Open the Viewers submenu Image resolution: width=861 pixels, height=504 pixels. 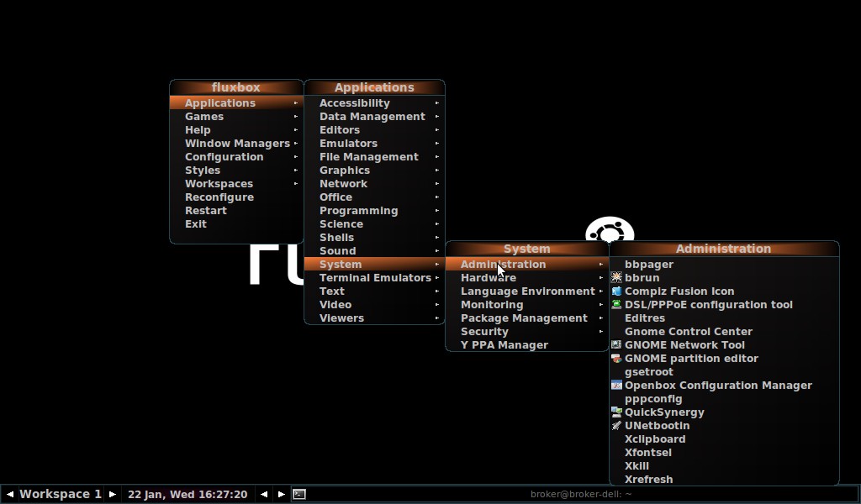[x=374, y=318]
